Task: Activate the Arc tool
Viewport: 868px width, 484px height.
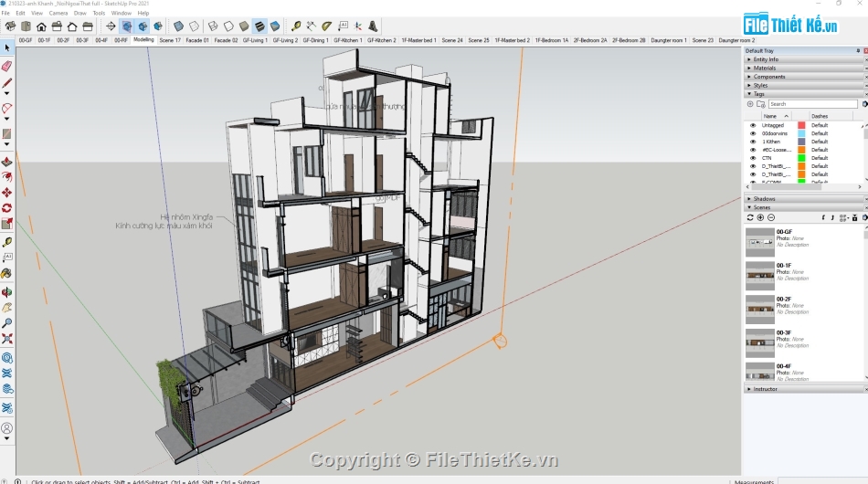Action: (6, 108)
